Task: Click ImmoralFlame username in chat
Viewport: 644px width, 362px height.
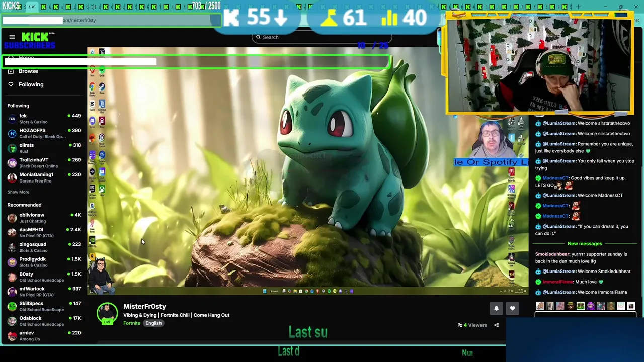Action: 557,282
